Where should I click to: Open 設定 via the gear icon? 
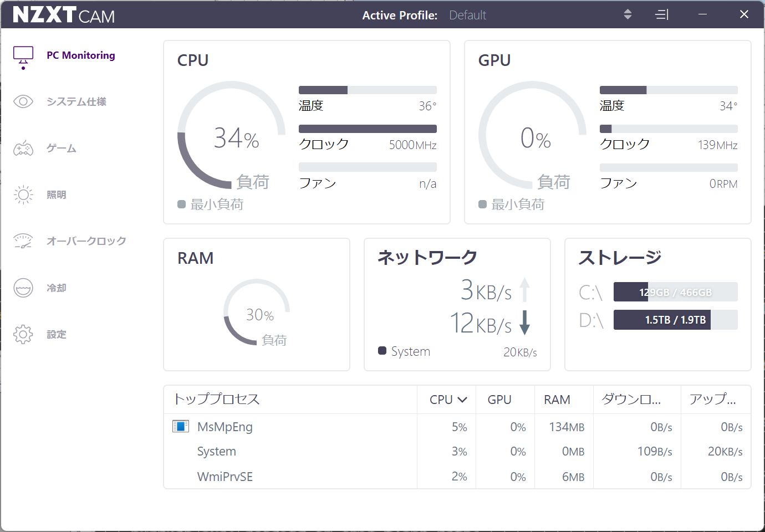tap(23, 334)
